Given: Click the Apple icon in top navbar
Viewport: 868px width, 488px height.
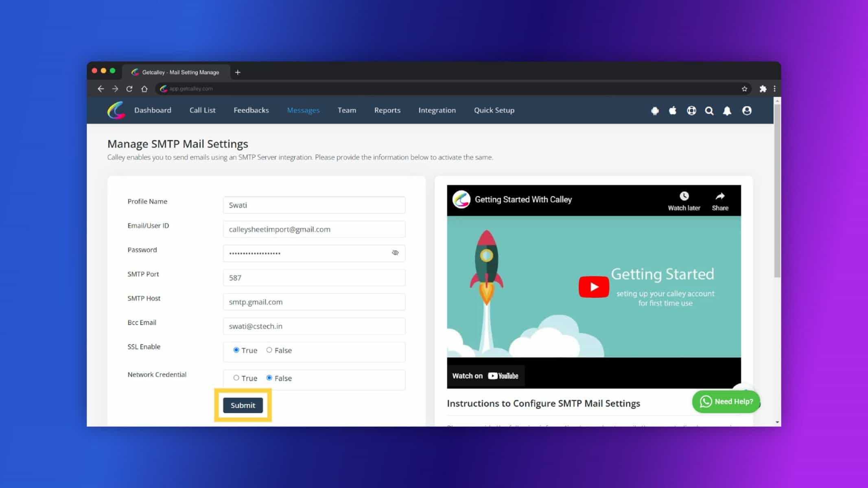Looking at the screenshot, I should (672, 110).
